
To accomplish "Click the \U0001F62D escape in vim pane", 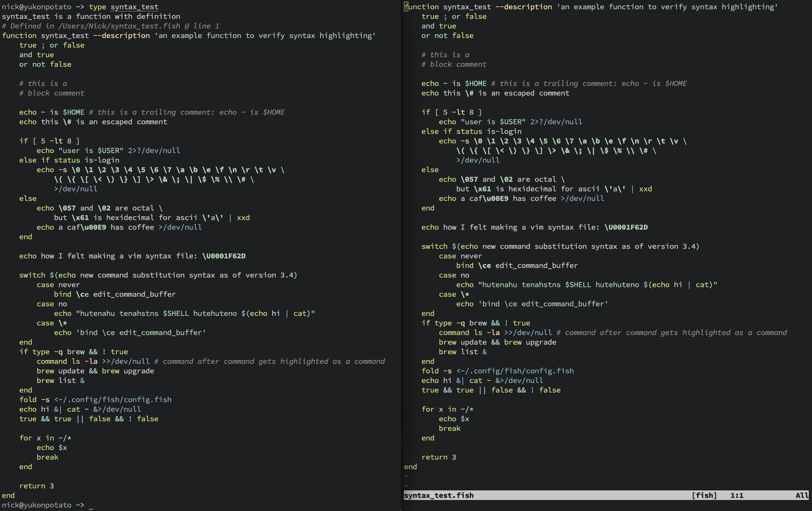I will 626,227.
